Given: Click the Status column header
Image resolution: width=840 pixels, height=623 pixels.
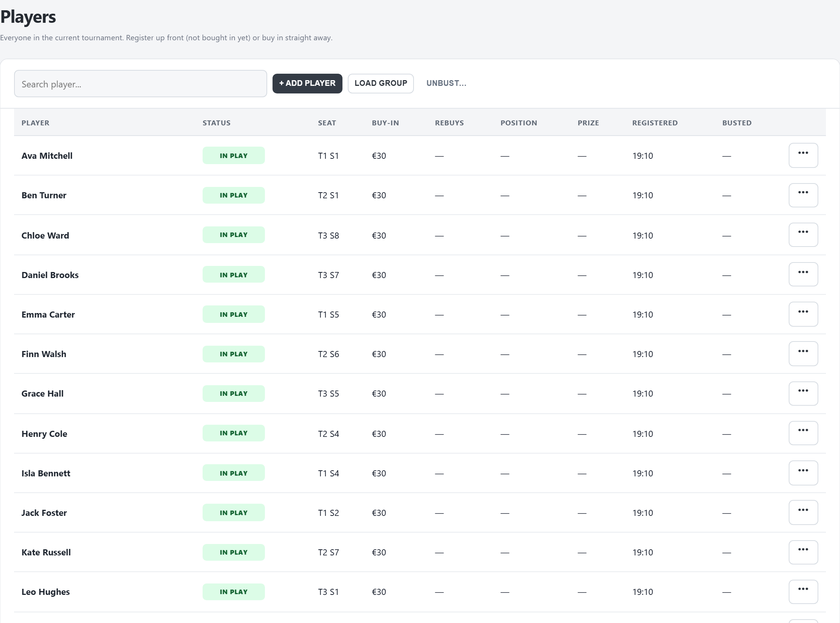Looking at the screenshot, I should tap(216, 123).
